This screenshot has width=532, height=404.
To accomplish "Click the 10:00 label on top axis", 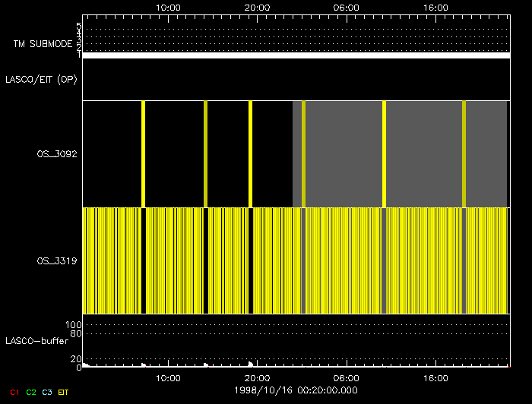I will pos(168,7).
